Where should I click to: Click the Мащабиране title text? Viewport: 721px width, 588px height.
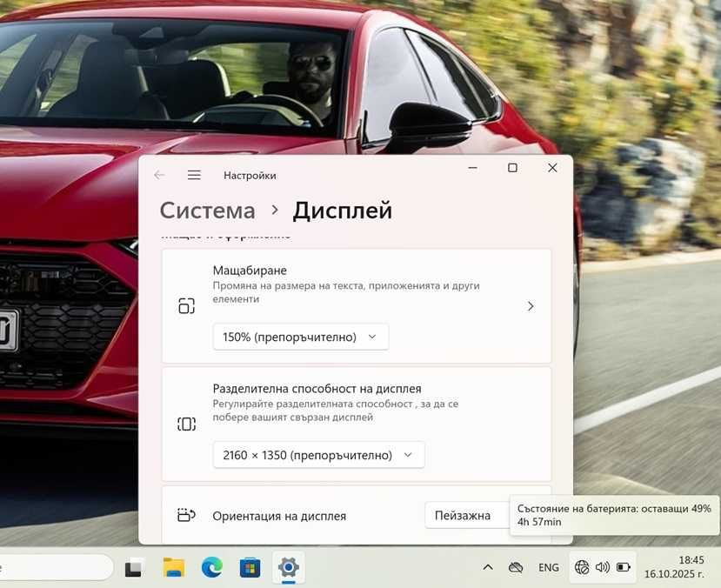coord(250,271)
